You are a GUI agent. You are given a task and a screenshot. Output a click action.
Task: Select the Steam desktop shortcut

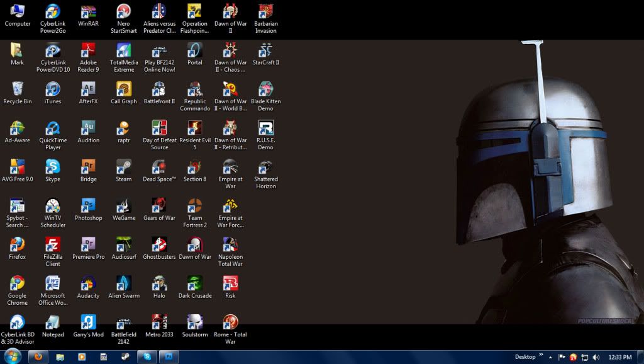124,171
